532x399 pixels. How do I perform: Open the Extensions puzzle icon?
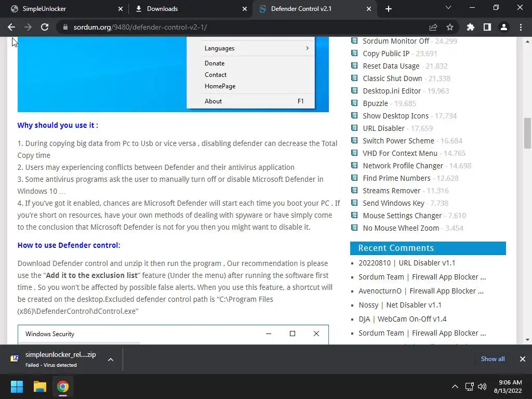(471, 27)
